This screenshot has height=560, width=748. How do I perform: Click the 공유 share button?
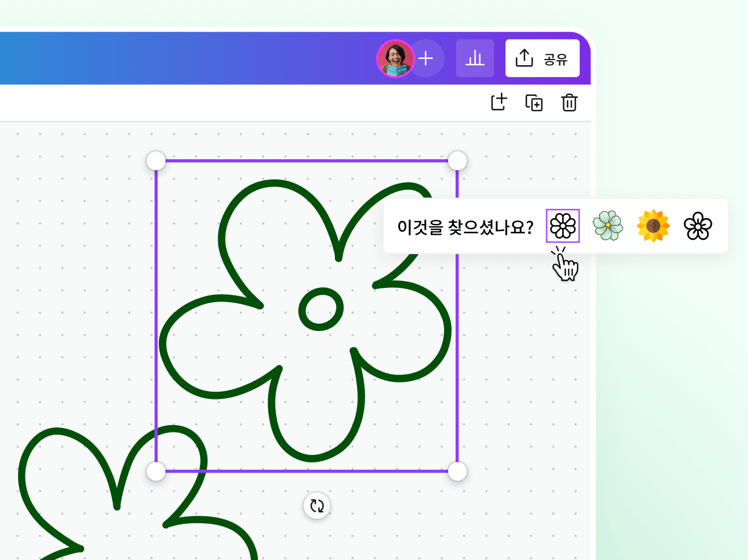(x=542, y=58)
